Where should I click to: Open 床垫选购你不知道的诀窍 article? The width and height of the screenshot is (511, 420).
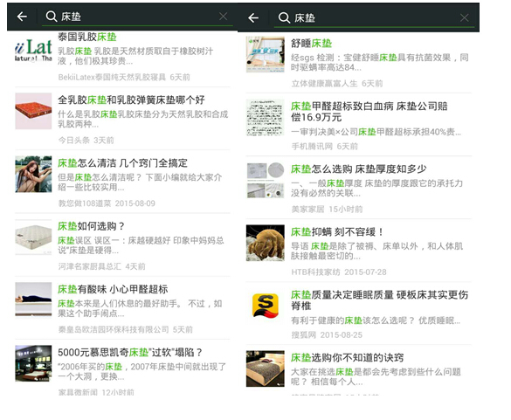[358, 371]
